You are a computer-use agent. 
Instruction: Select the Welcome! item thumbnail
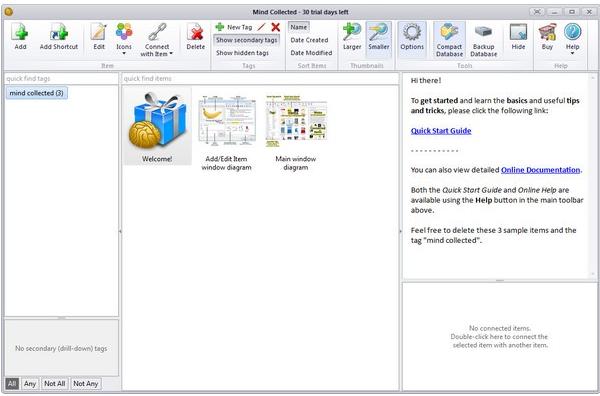tap(157, 126)
